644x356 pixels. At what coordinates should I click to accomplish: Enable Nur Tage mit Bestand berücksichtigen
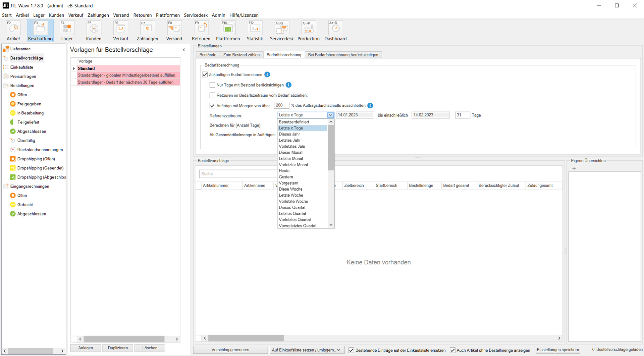click(x=212, y=85)
